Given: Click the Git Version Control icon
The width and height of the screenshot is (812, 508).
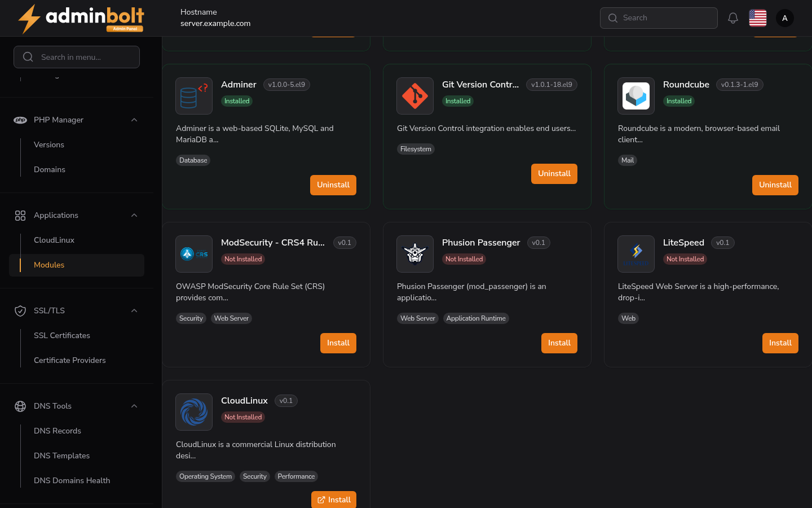Looking at the screenshot, I should [415, 96].
